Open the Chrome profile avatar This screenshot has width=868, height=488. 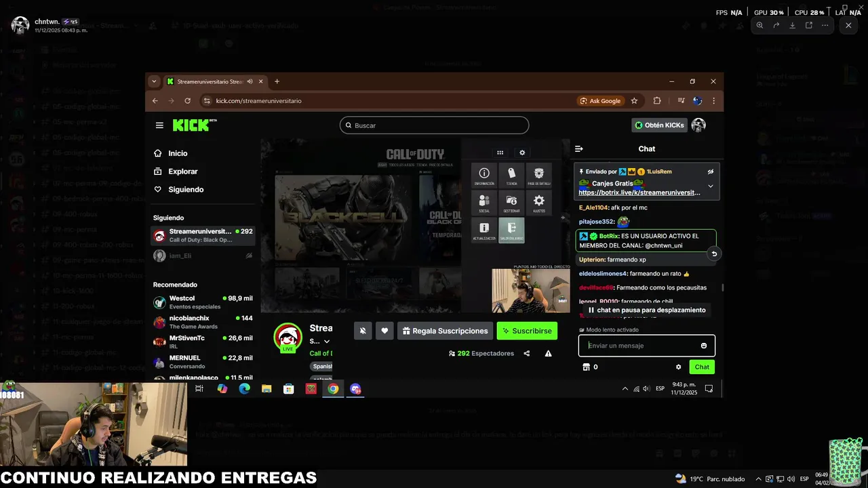click(697, 101)
